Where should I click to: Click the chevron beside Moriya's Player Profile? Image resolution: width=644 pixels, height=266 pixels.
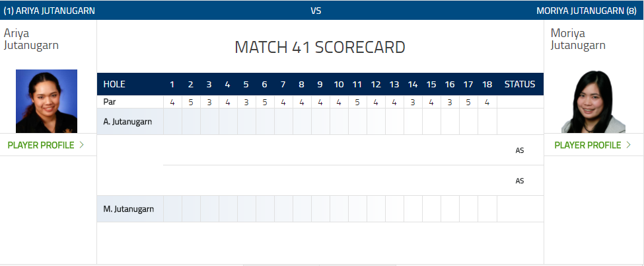pos(628,145)
